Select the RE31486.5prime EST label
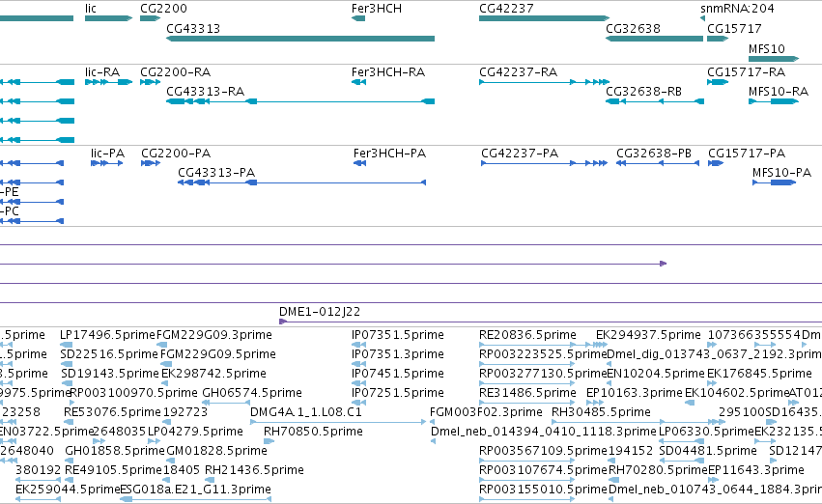 [528, 393]
